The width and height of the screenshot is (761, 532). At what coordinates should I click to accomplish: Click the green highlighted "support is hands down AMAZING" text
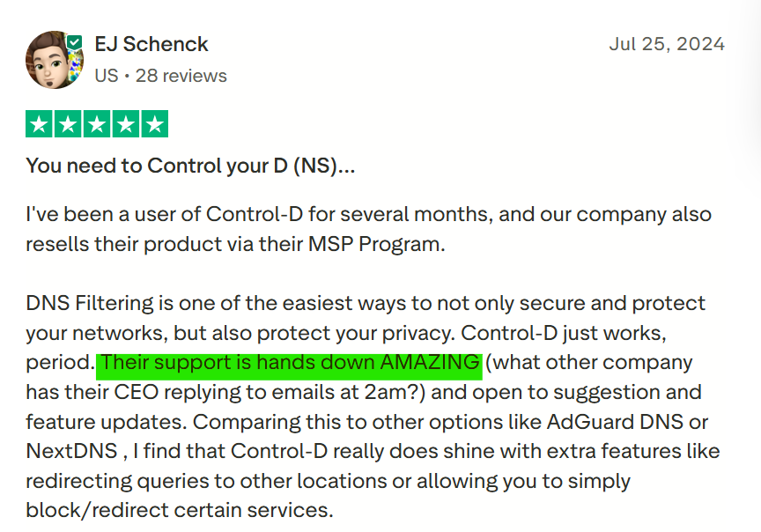coord(291,363)
